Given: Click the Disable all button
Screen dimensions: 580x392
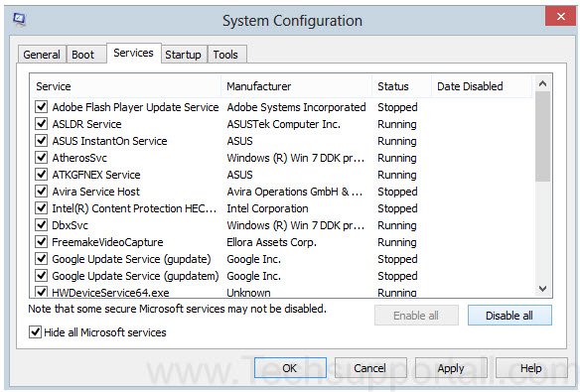Looking at the screenshot, I should pyautogui.click(x=509, y=316).
